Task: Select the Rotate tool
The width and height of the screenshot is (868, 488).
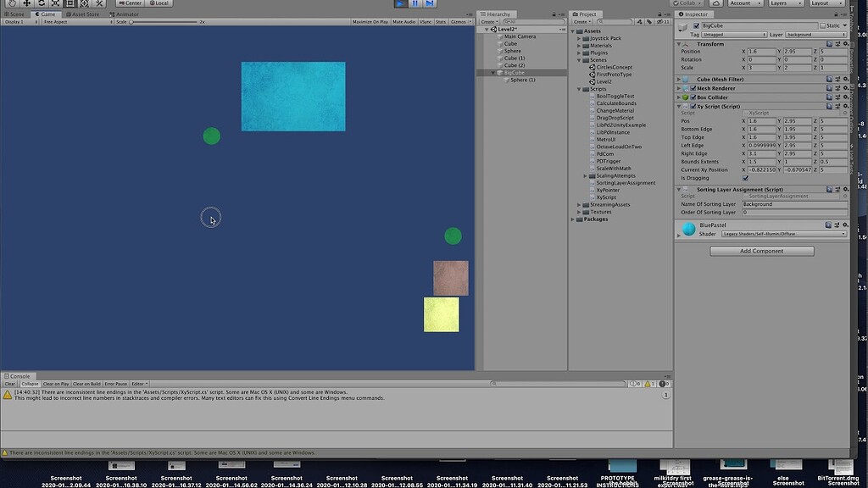Action: tap(41, 3)
